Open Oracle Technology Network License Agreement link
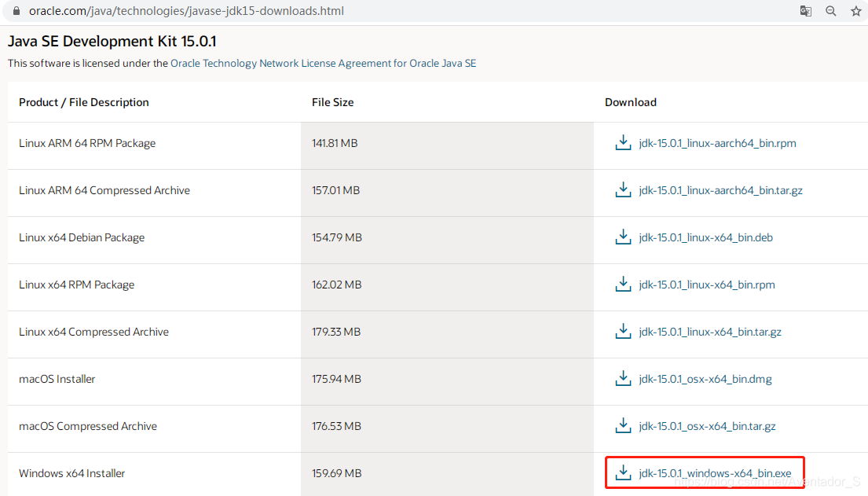The width and height of the screenshot is (868, 496). (323, 64)
